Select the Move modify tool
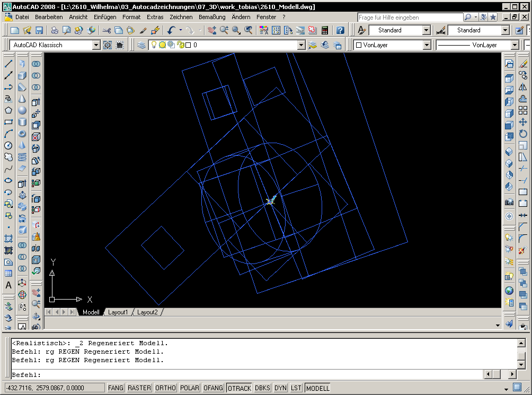Screen dimensions: 532x395 point(523,122)
